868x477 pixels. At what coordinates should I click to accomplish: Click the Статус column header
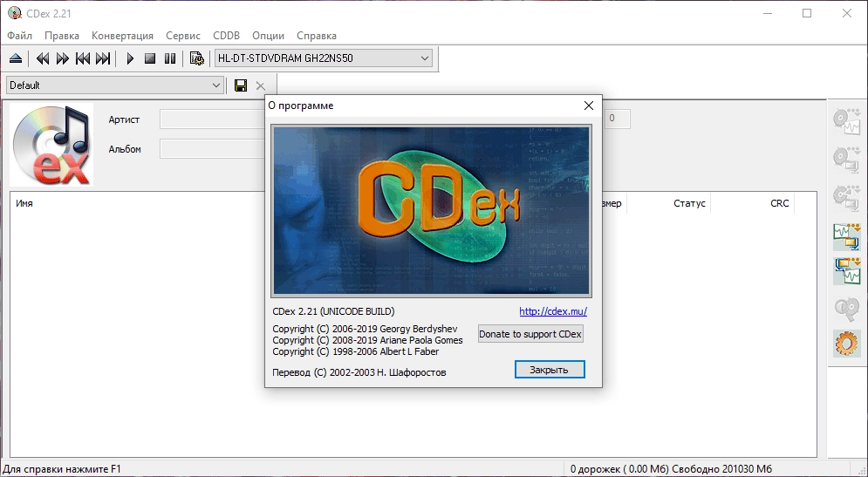[689, 204]
